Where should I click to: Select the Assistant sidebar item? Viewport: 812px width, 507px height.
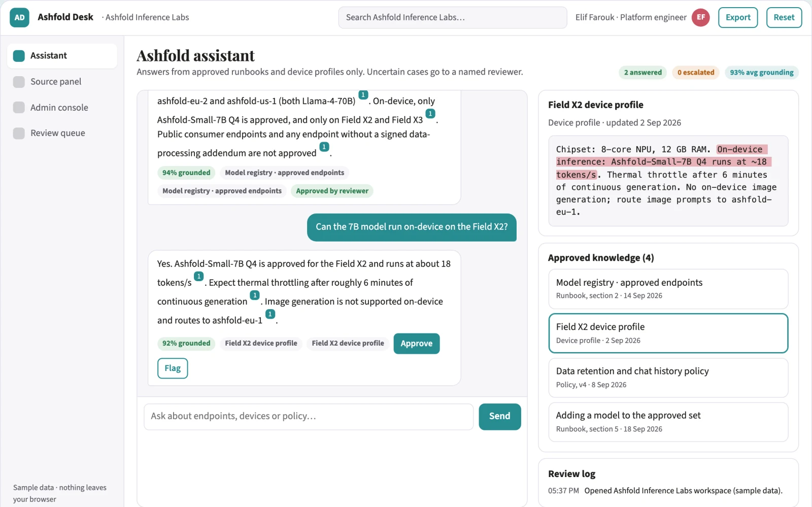pyautogui.click(x=62, y=56)
